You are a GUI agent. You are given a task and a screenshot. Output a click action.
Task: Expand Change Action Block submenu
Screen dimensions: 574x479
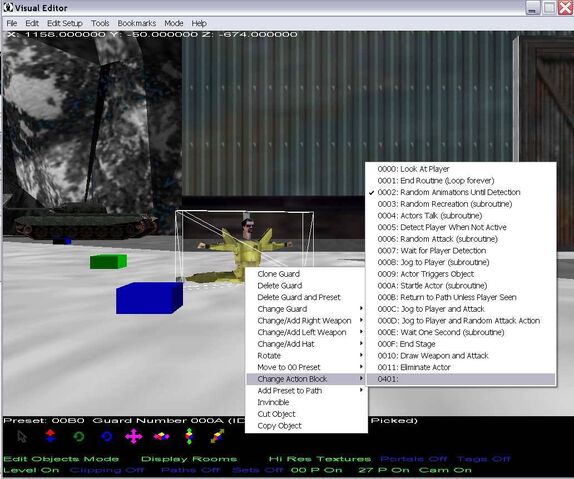coord(306,379)
